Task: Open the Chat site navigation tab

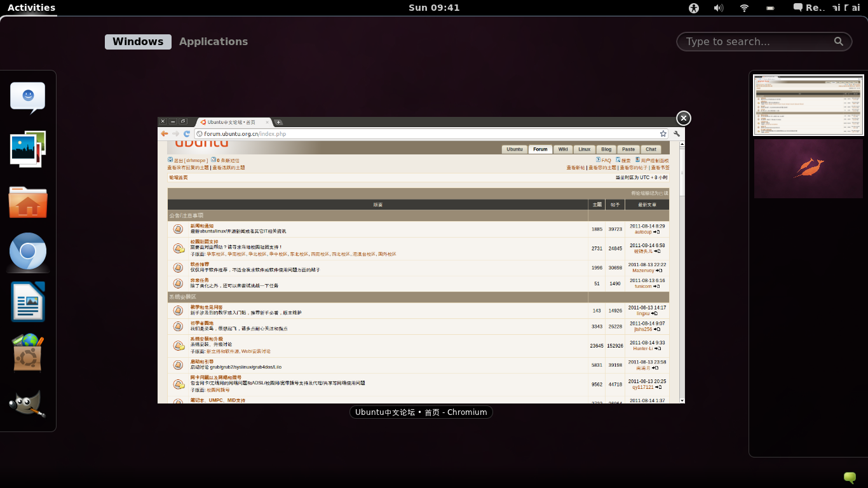Action: point(651,149)
